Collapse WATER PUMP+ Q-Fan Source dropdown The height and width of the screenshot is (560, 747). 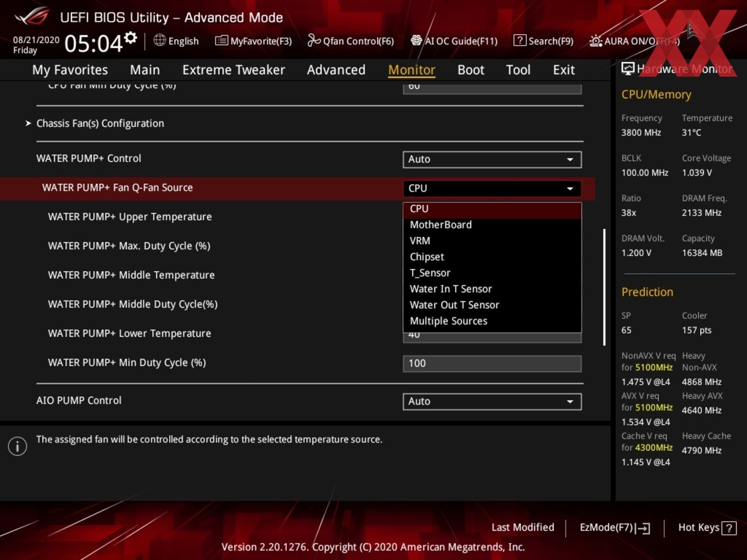point(492,188)
